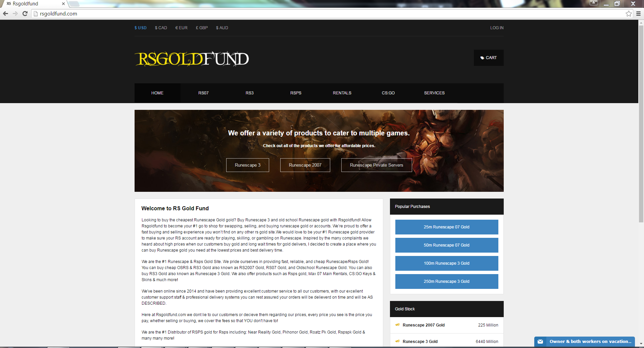Click the Runescape Private Servers banner button
Screen dimensions: 644x348
(x=377, y=165)
